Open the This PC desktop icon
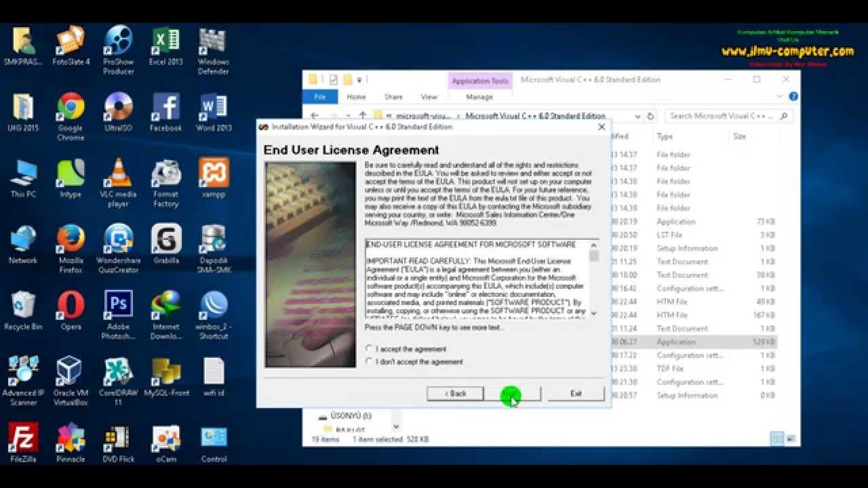868x488 pixels. [23, 179]
